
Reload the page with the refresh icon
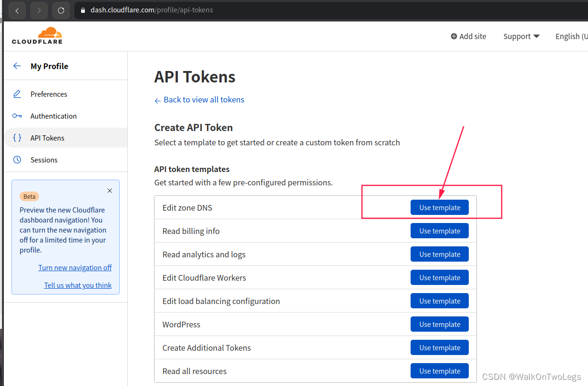[61, 10]
